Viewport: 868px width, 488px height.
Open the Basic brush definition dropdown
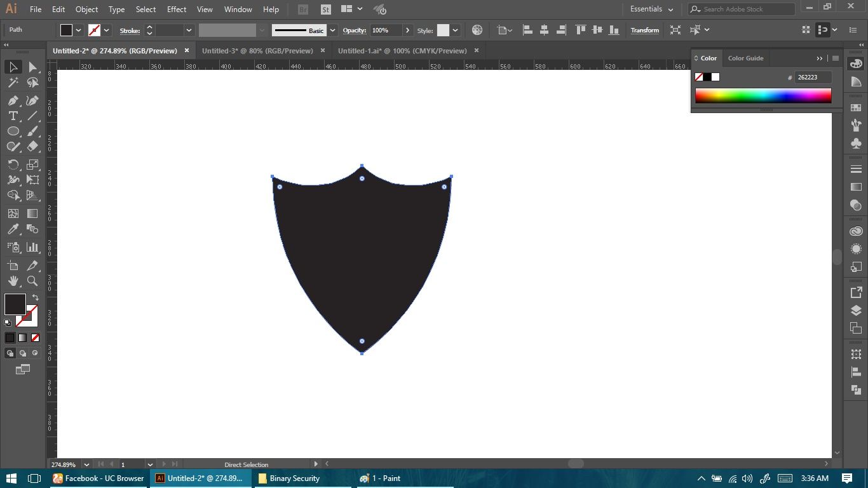click(333, 30)
